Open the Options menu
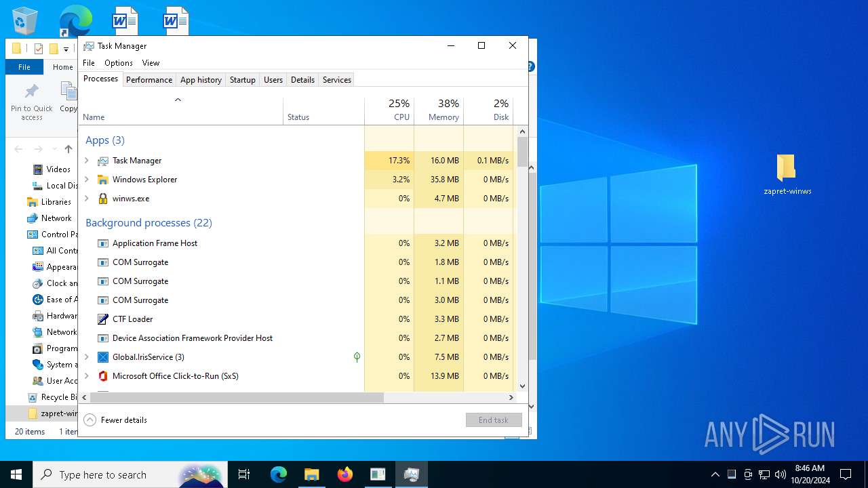Image resolution: width=868 pixels, height=488 pixels. click(119, 63)
